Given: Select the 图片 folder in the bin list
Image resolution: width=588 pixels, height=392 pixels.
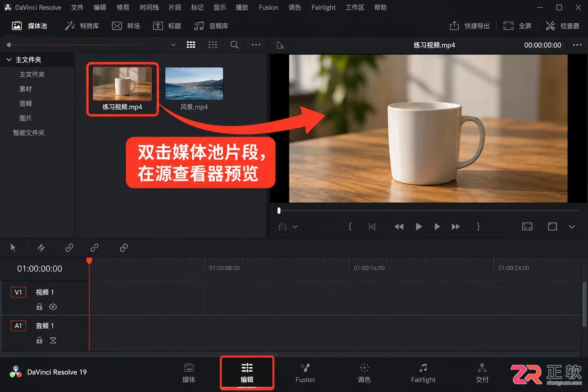Looking at the screenshot, I should click(x=26, y=118).
